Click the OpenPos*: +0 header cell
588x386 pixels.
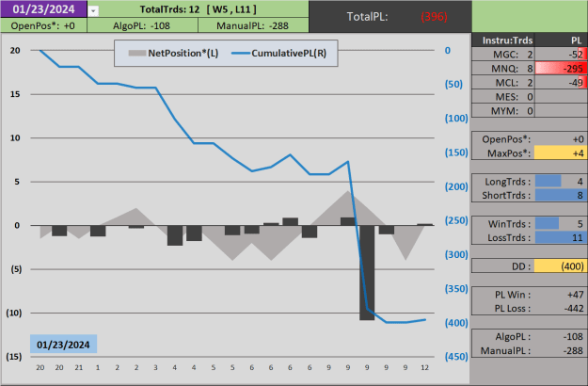(x=43, y=25)
